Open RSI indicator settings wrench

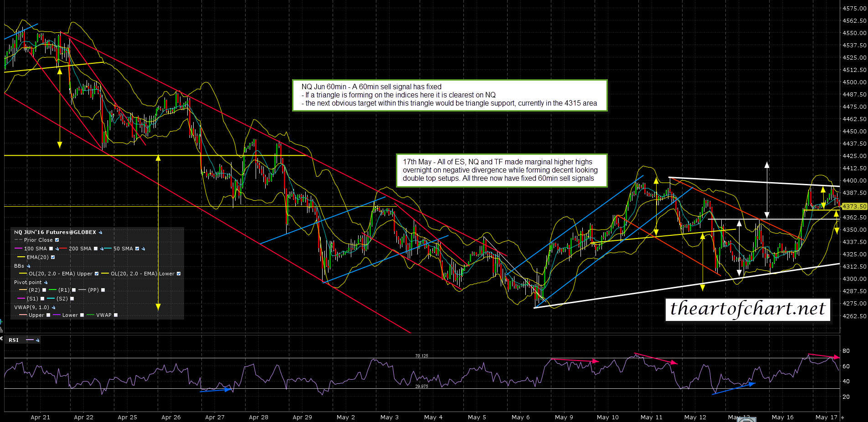(38, 340)
